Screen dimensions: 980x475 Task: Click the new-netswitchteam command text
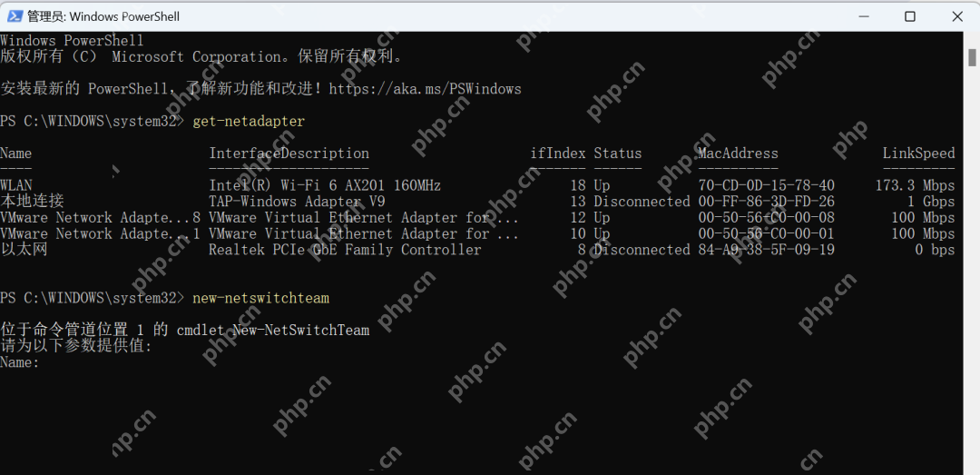click(x=260, y=298)
